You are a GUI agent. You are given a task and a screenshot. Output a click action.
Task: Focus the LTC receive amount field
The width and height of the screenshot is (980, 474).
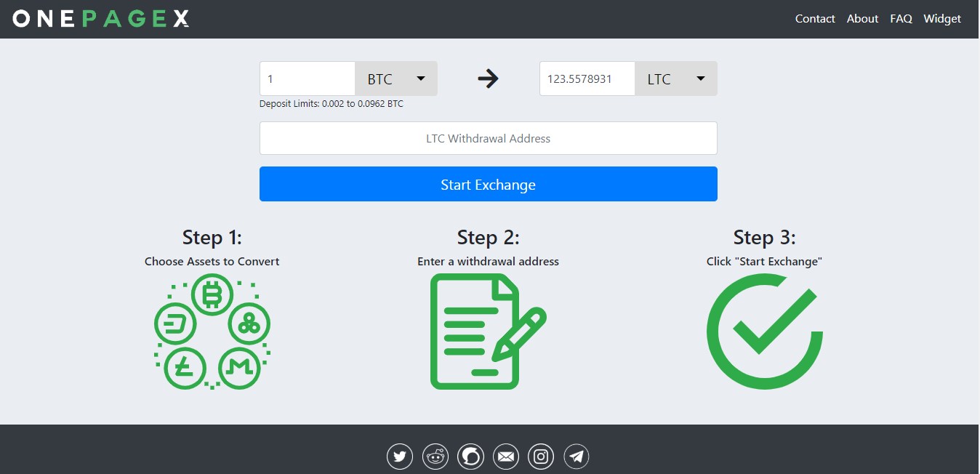(587, 79)
